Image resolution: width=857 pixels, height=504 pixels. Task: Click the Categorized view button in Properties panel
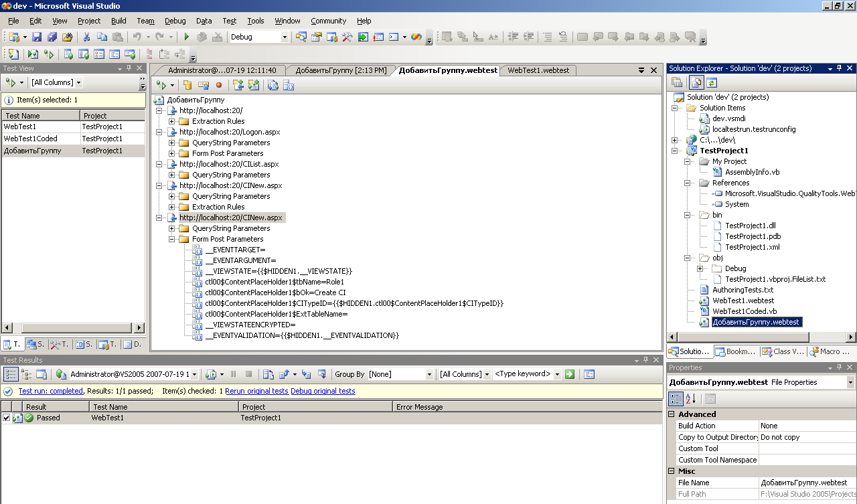click(676, 398)
